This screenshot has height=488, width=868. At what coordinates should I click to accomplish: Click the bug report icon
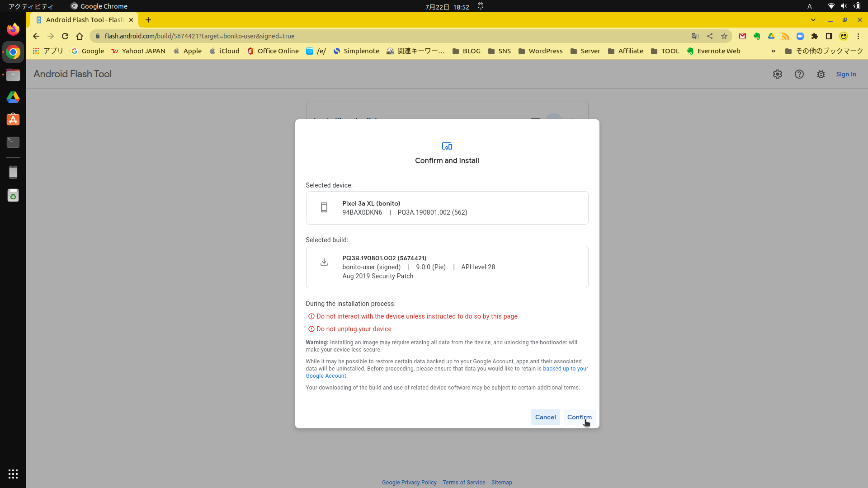821,74
